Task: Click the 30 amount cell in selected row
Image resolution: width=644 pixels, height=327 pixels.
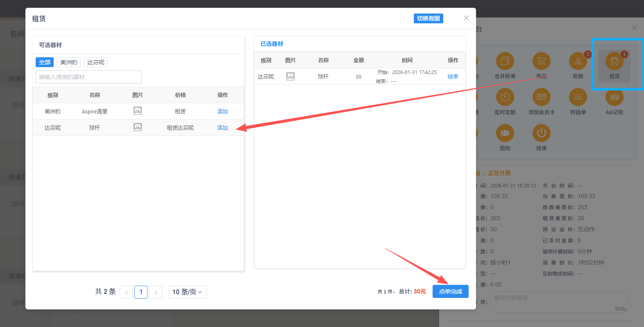Action: (358, 77)
